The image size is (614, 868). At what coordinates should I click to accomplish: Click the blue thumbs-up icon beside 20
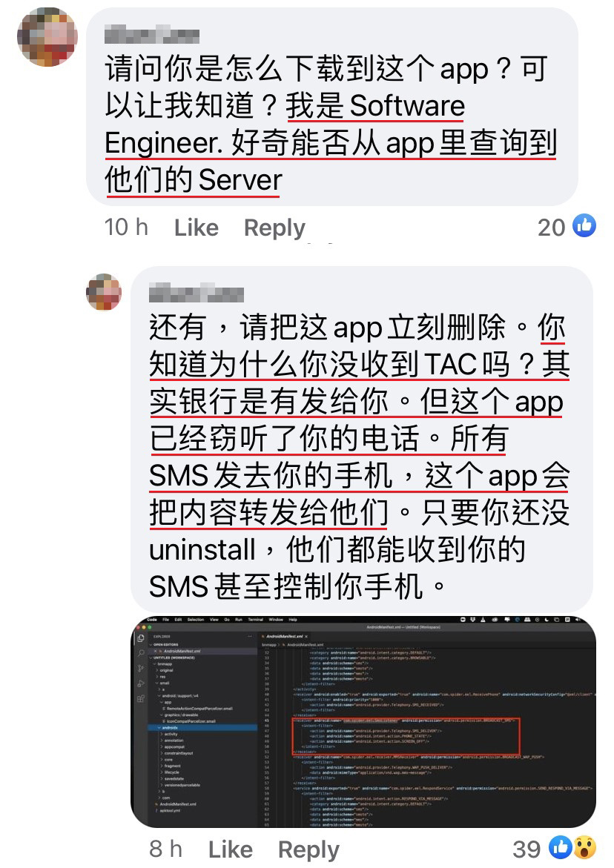pyautogui.click(x=584, y=226)
